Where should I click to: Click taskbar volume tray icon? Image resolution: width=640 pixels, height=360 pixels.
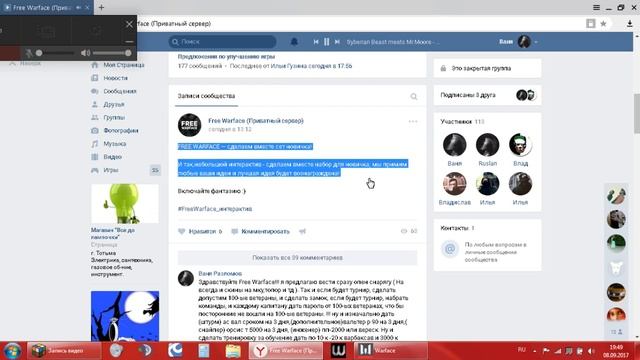(591, 351)
